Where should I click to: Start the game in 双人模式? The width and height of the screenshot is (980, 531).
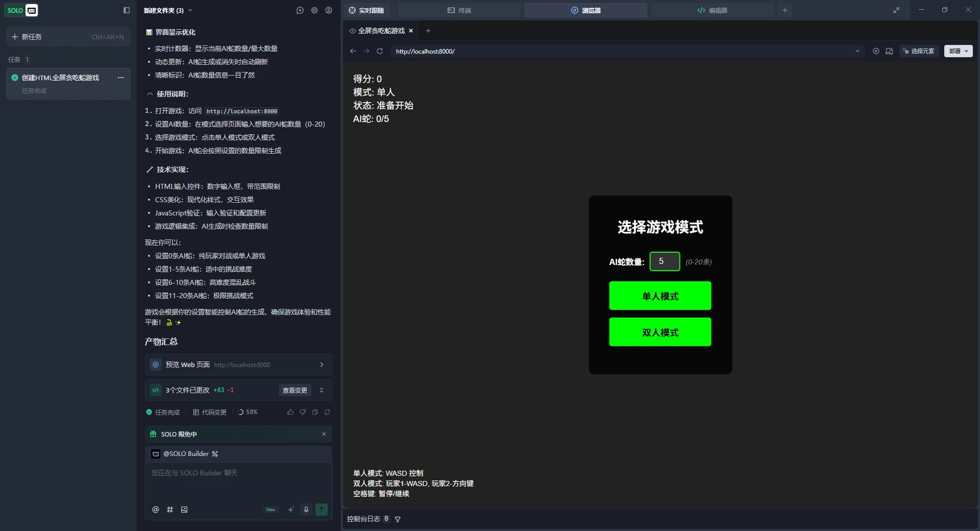coord(660,332)
